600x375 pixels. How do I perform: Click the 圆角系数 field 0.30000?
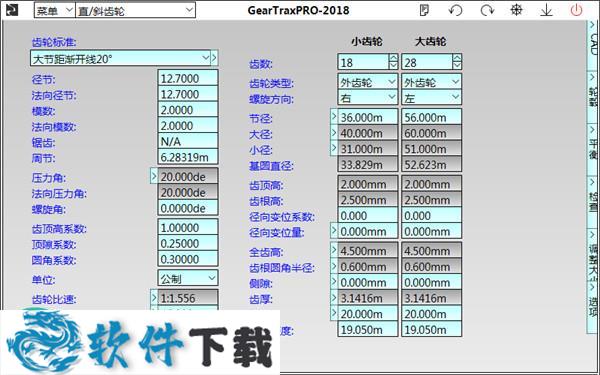188,259
